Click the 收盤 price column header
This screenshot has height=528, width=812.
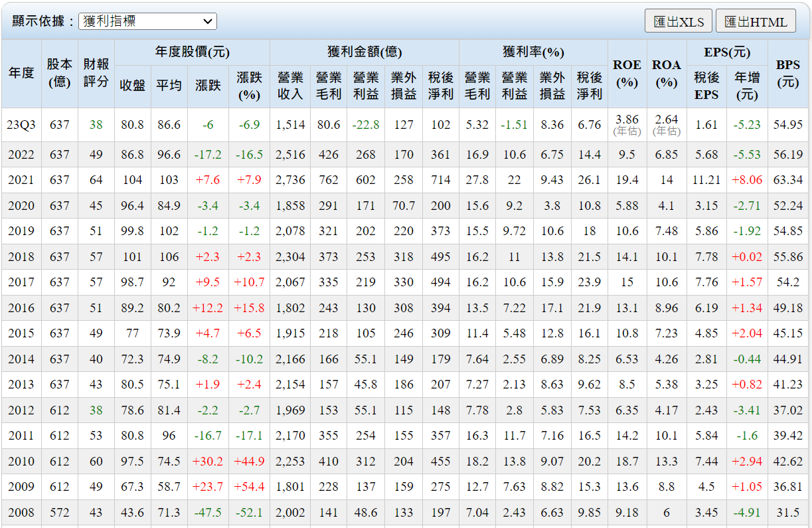[132, 86]
